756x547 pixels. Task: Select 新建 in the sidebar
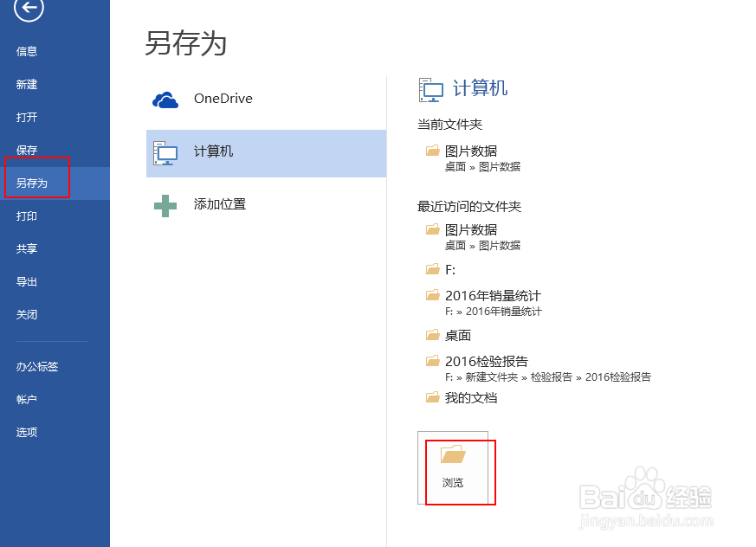coord(27,84)
